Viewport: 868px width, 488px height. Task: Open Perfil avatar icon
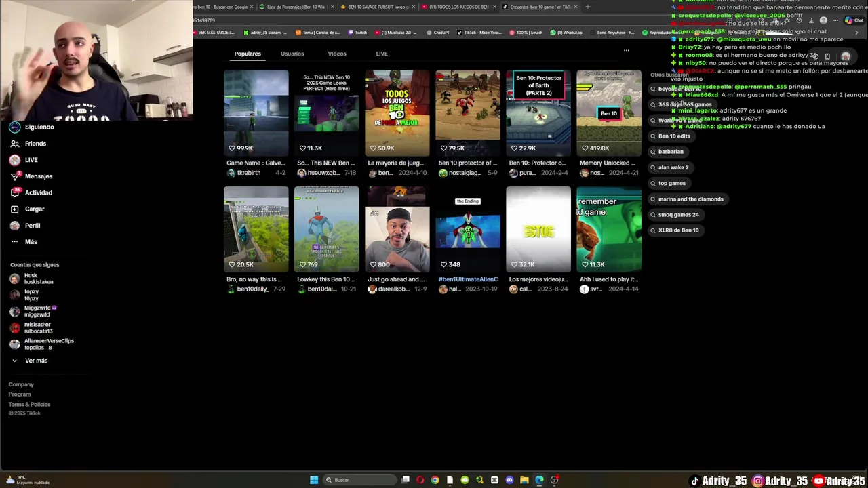click(15, 226)
